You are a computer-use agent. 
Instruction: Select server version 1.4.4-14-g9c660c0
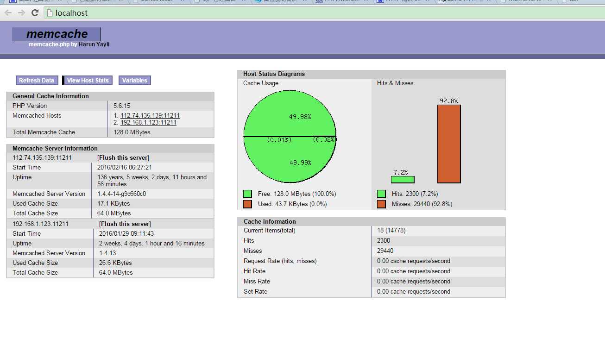point(122,194)
